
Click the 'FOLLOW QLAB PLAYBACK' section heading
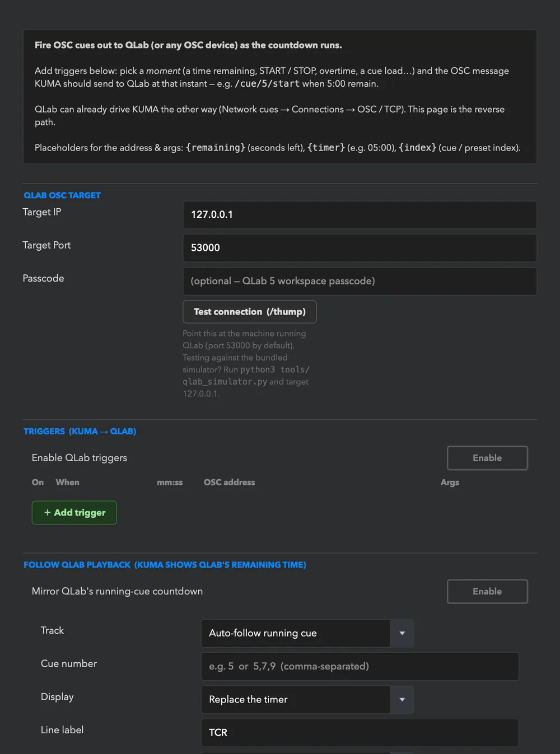165,565
